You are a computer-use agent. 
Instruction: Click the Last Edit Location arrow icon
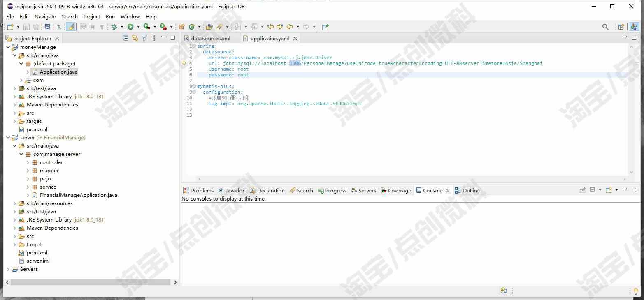270,27
